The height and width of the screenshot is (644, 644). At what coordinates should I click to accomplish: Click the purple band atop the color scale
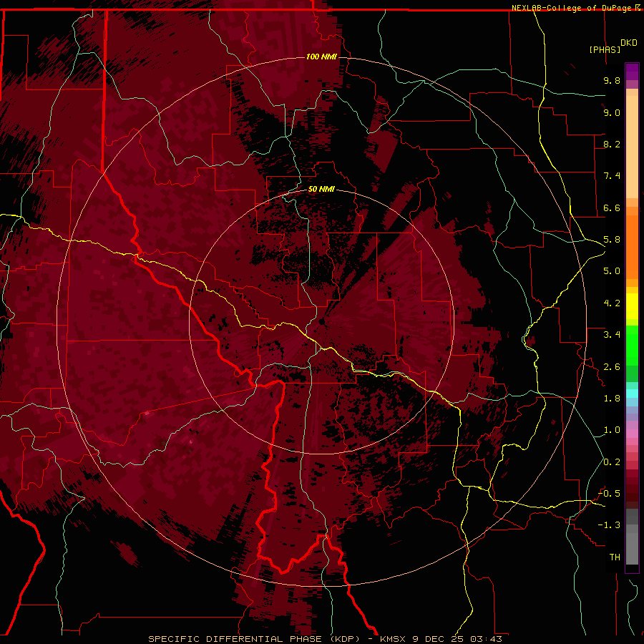(x=632, y=72)
